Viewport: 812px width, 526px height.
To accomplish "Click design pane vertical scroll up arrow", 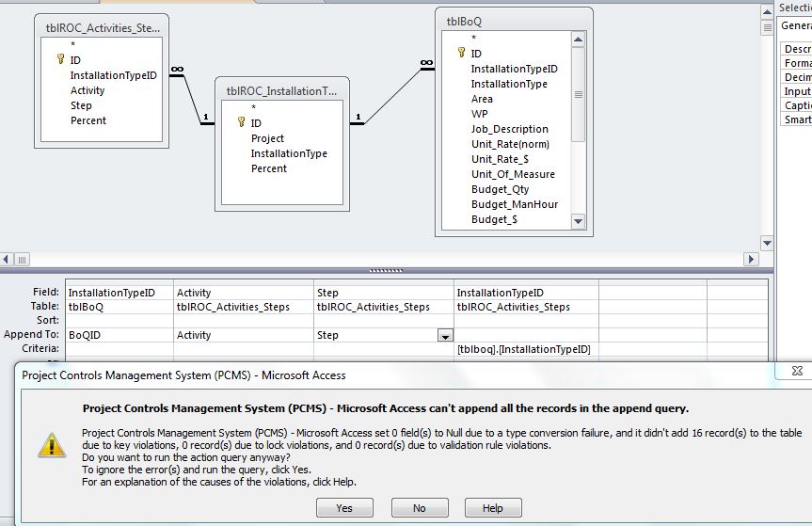I will [767, 11].
